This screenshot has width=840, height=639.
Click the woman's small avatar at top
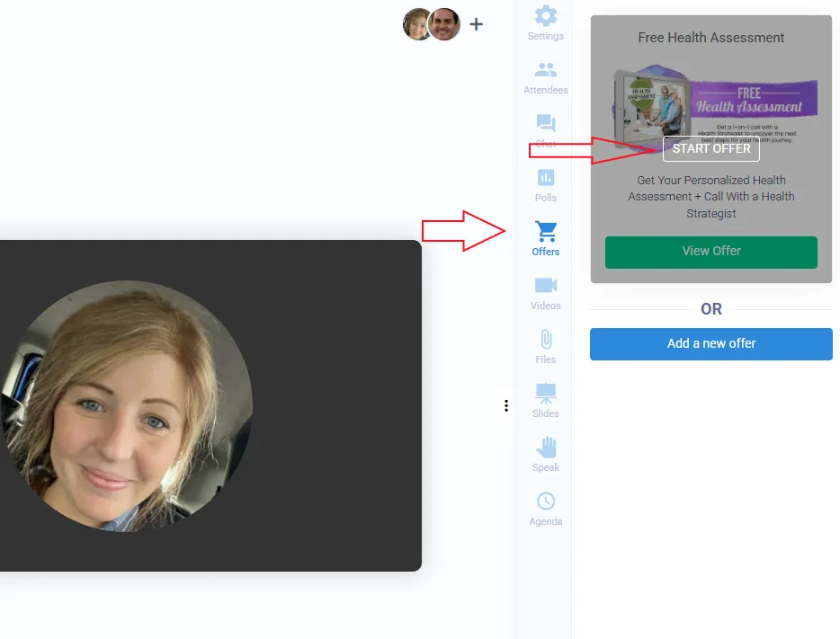[417, 24]
